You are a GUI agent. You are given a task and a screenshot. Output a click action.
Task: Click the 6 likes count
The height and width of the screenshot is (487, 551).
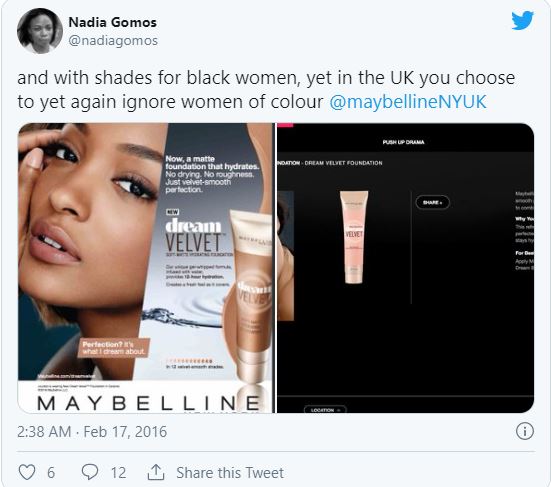point(51,473)
